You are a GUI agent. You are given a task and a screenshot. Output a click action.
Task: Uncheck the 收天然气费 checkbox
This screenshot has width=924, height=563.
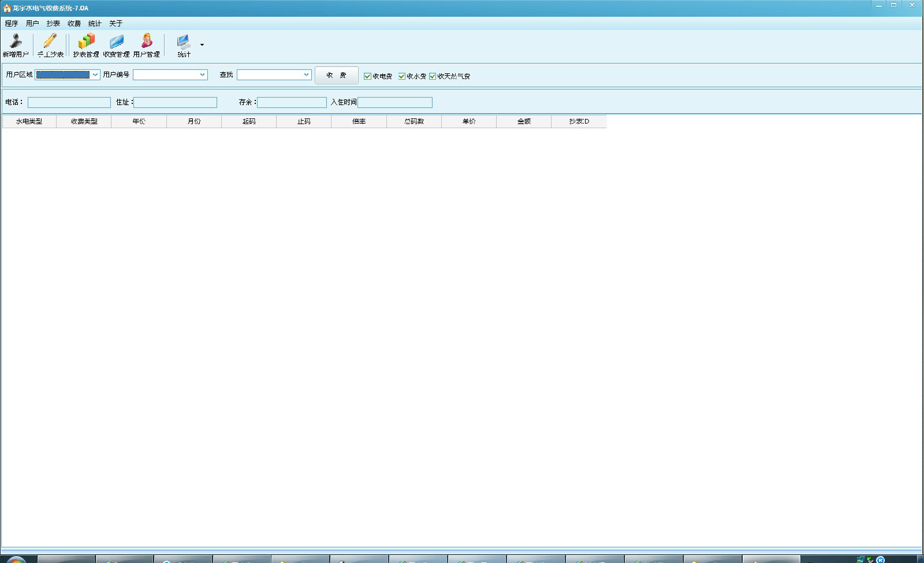coord(432,76)
